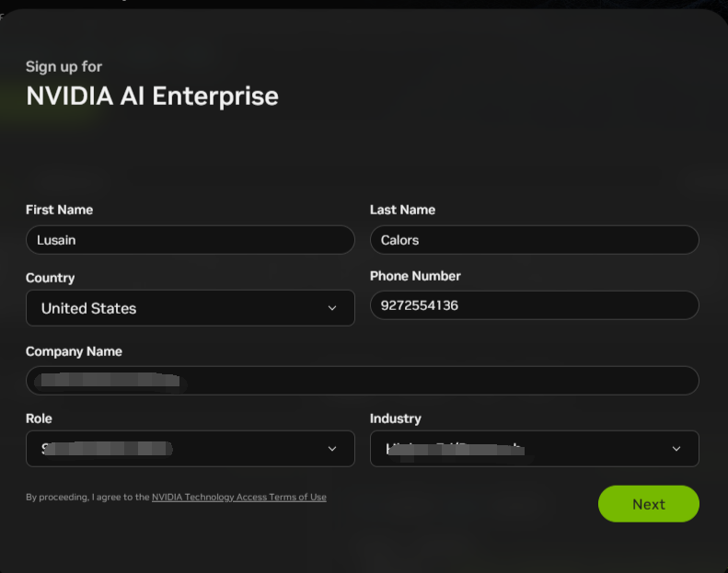Click the chevron arrow in the Country box

click(x=332, y=308)
